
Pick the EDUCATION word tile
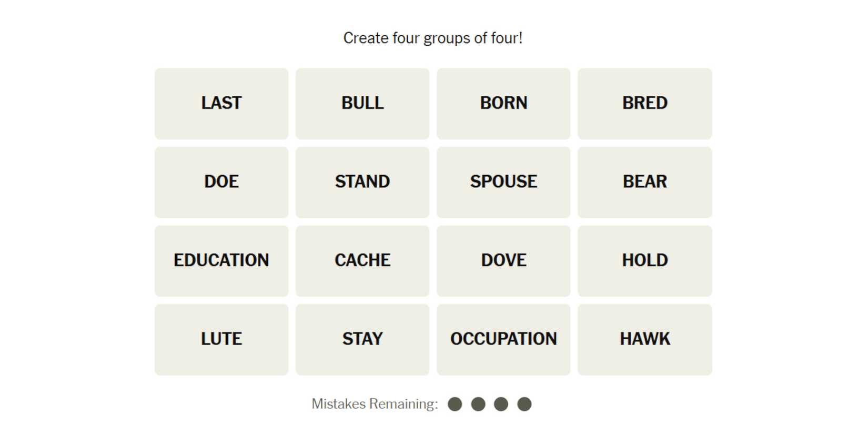[221, 261]
